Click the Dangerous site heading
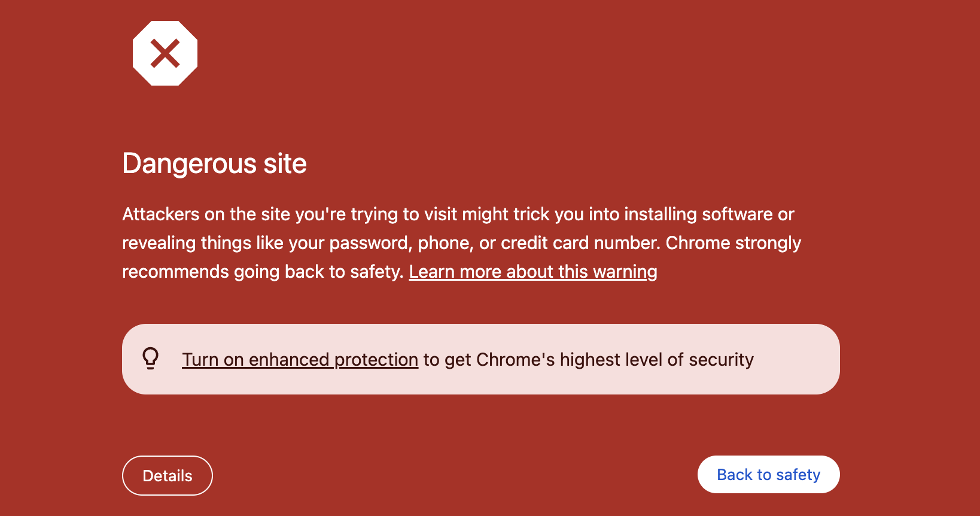This screenshot has height=516, width=980. tap(214, 163)
